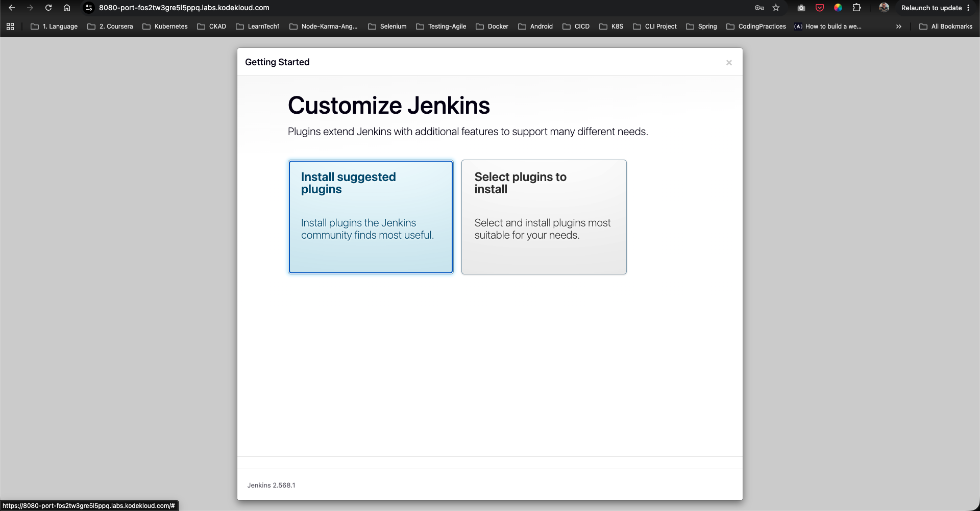Open the CICD bookmark folder
This screenshot has width=980, height=511.
(576, 27)
